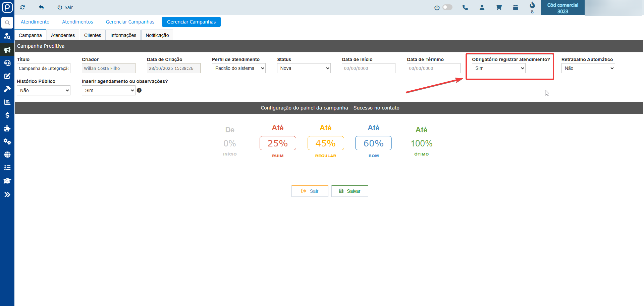Click the globe icon in sidebar
The image size is (644, 306).
(7, 155)
